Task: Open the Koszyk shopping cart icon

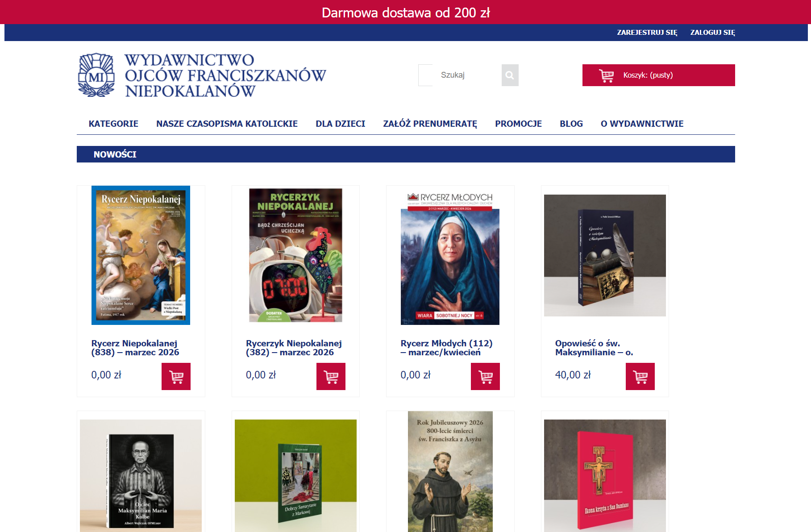Action: (606, 75)
